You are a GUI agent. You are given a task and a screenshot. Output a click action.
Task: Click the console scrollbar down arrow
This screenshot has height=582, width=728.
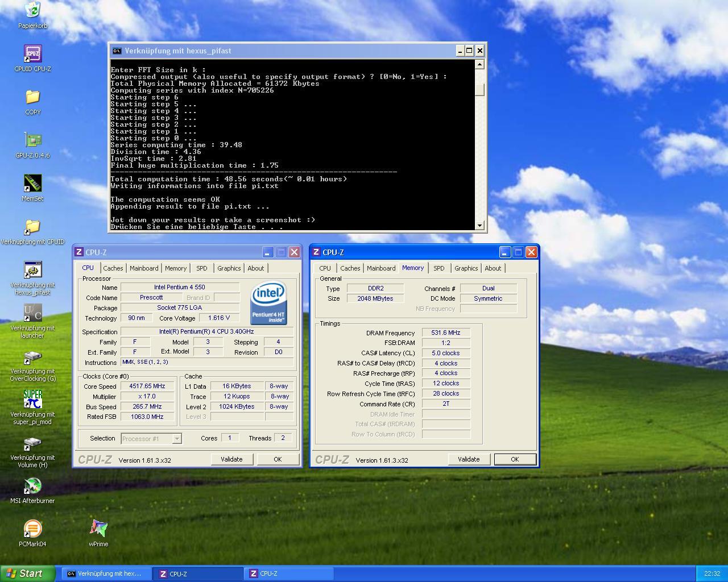click(479, 226)
